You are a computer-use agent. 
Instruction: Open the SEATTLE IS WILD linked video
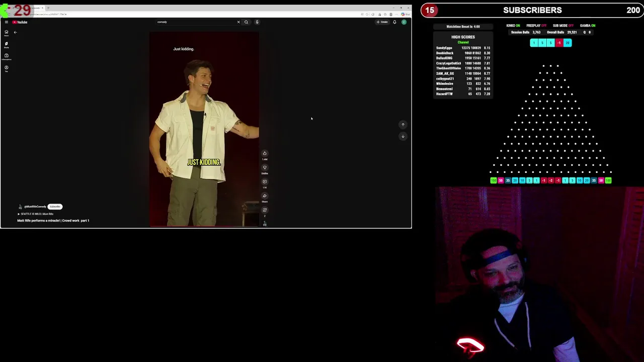[36, 214]
